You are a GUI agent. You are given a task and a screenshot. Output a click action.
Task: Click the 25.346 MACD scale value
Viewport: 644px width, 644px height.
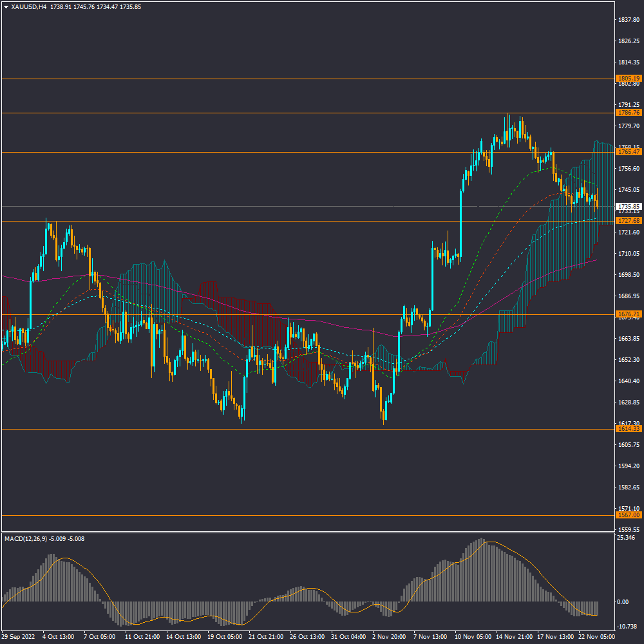[626, 538]
